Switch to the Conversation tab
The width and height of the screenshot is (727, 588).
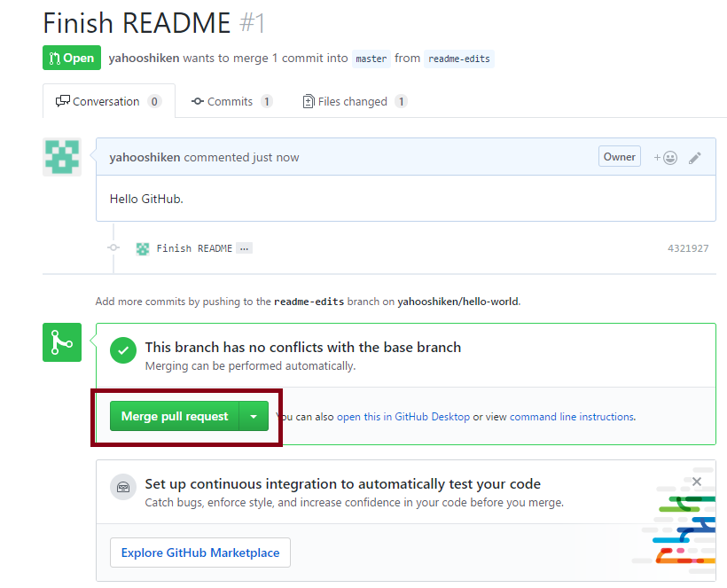(x=108, y=101)
